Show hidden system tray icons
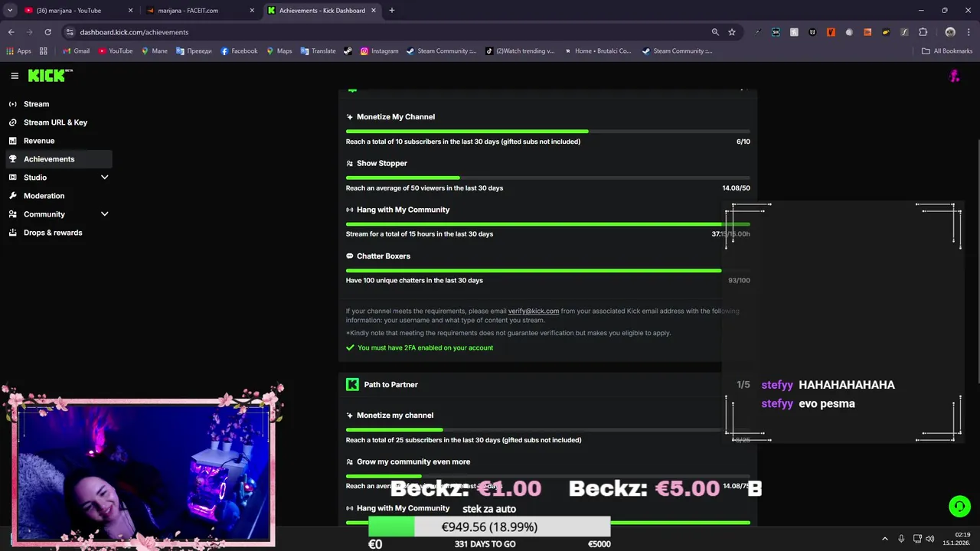The image size is (980, 551). [885, 539]
